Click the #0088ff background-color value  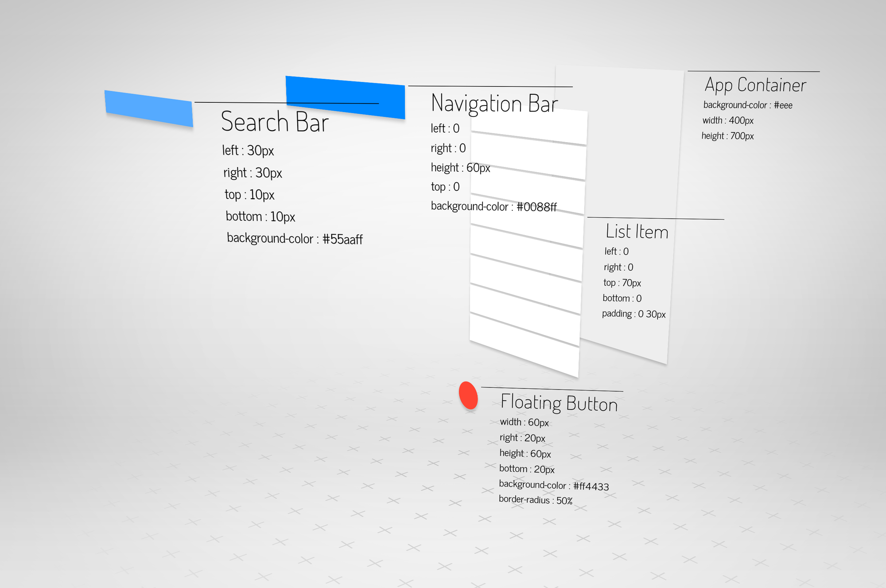click(x=536, y=207)
